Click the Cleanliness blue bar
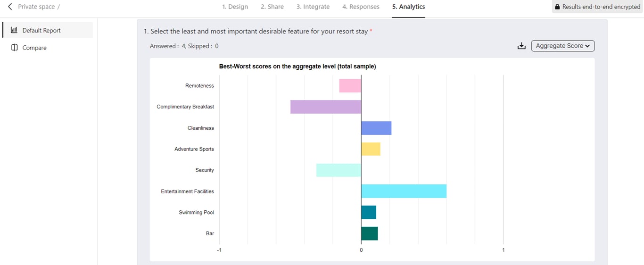Viewport: 644px width, 265px height. (376, 128)
